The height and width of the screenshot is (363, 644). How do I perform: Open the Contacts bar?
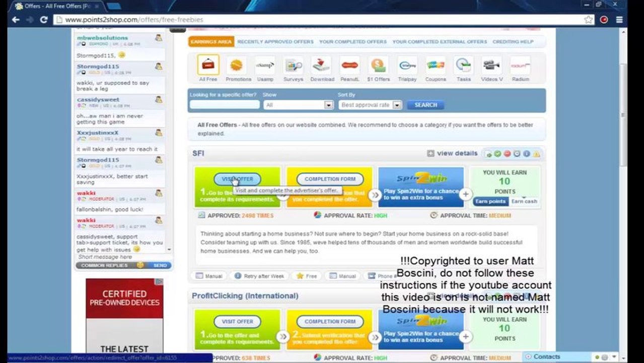coord(547,356)
